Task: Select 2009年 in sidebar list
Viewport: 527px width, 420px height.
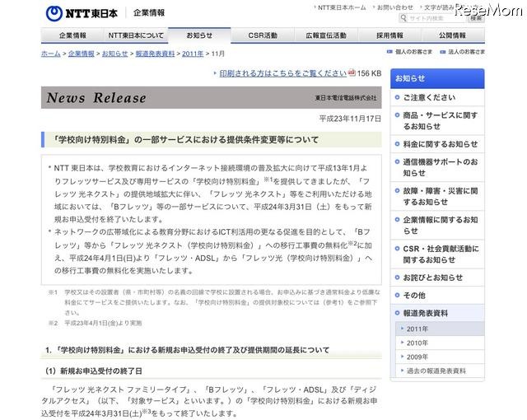Action: pos(440,357)
